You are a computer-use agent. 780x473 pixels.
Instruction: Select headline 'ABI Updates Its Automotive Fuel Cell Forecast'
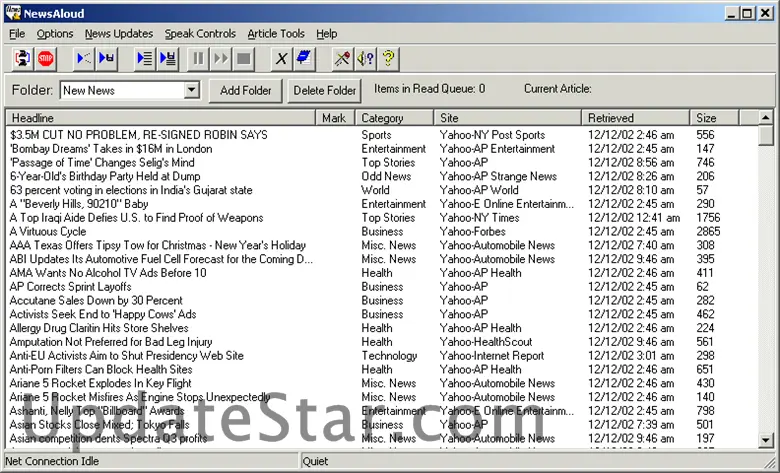click(161, 259)
